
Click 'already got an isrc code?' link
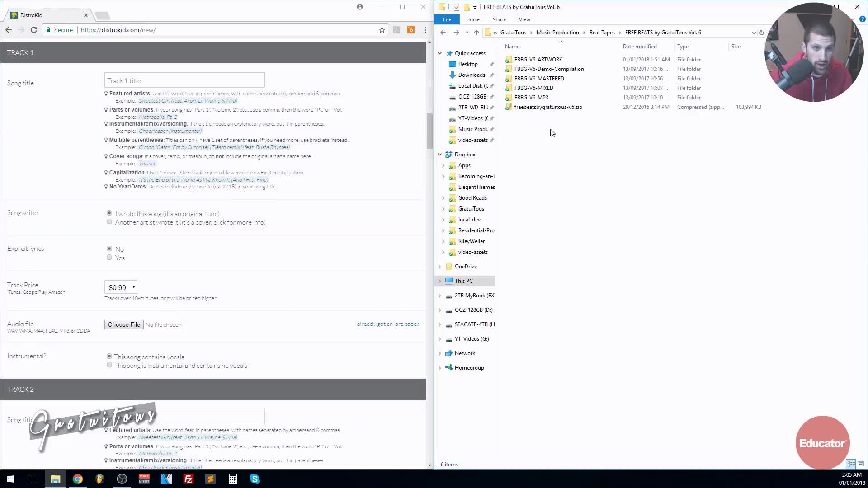tap(388, 324)
